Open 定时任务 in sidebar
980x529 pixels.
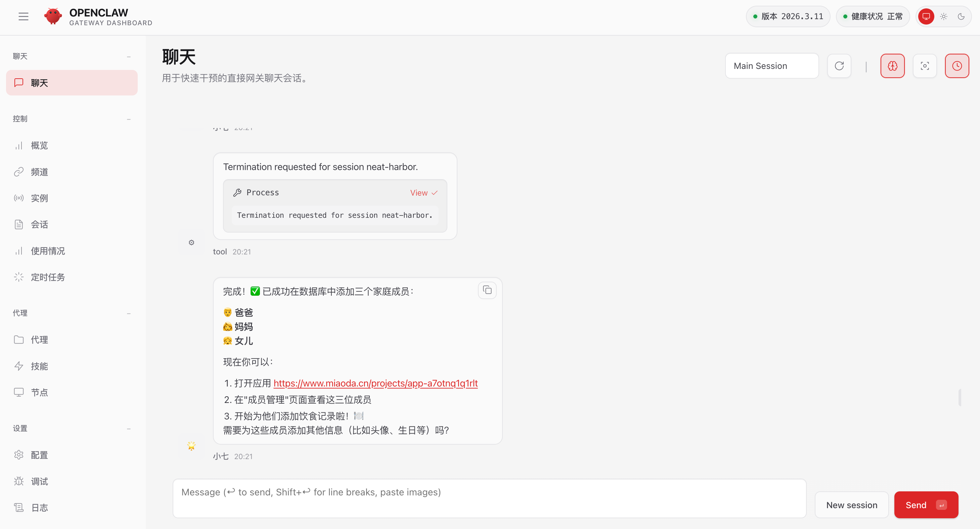48,277
